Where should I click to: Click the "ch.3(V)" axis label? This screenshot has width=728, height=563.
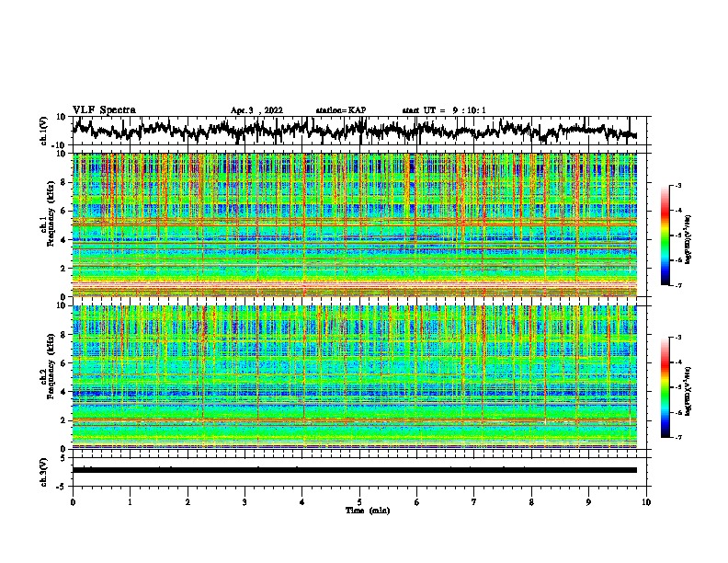pyautogui.click(x=44, y=473)
